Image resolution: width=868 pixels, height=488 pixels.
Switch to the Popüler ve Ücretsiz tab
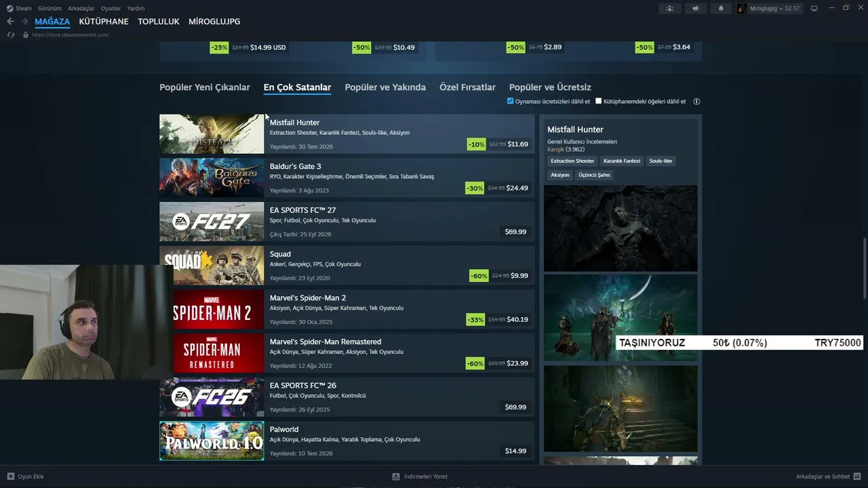550,87
